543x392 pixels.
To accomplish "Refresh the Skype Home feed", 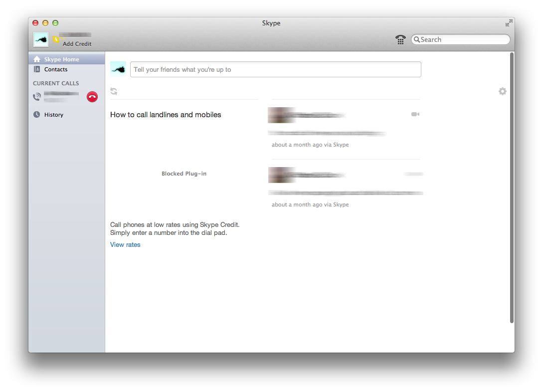I will (114, 91).
